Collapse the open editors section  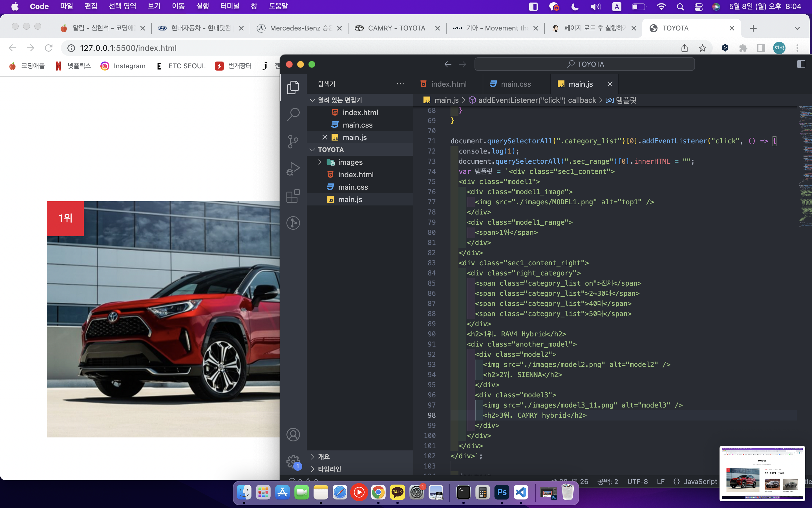click(360, 100)
